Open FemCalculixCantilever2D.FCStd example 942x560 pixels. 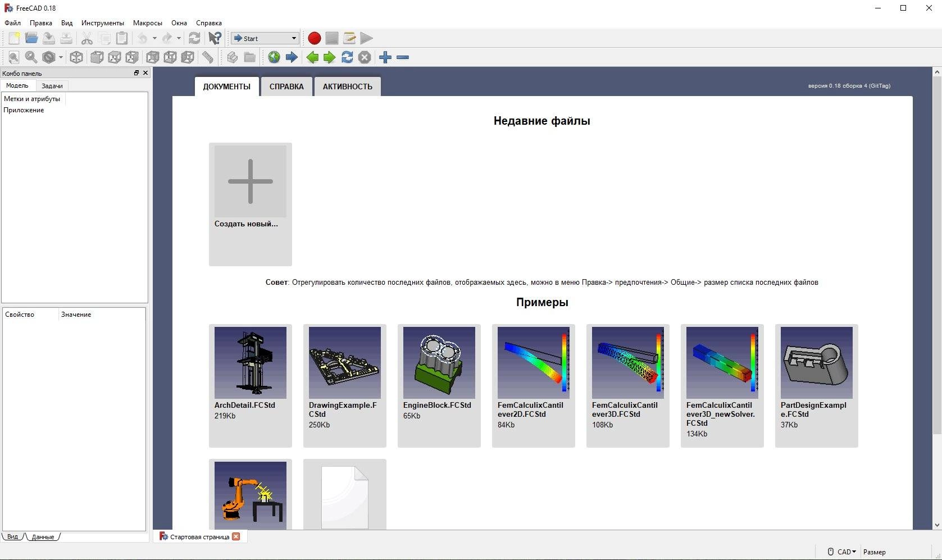pos(534,385)
